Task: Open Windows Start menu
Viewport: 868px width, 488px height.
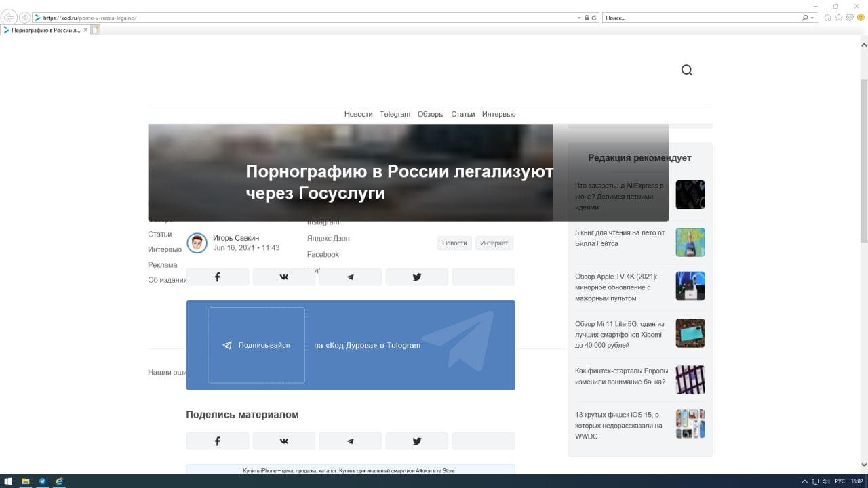Action: click(9, 481)
